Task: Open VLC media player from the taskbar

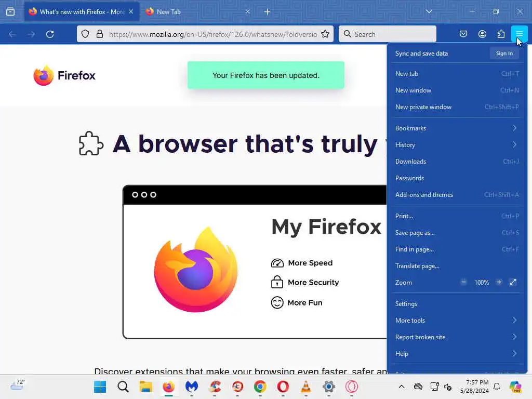Action: pyautogui.click(x=306, y=387)
